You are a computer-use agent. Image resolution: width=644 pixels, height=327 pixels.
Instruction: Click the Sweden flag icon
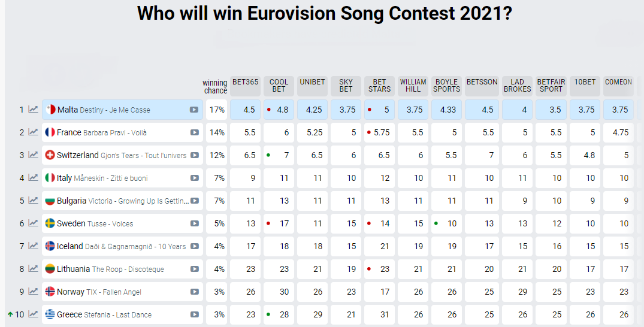pyautogui.click(x=50, y=223)
